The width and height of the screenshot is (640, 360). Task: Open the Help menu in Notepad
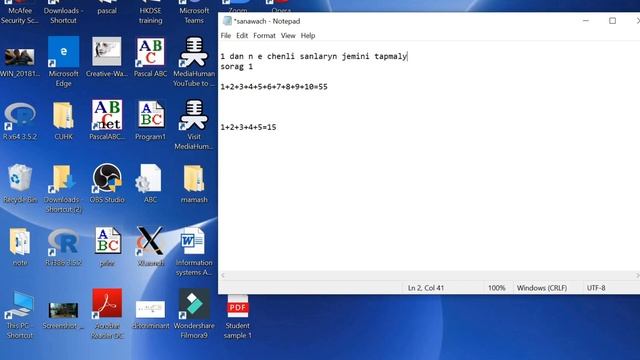tap(308, 36)
